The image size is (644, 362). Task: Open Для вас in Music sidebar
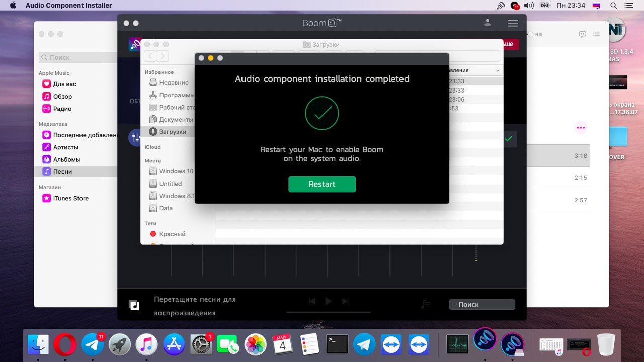click(59, 84)
